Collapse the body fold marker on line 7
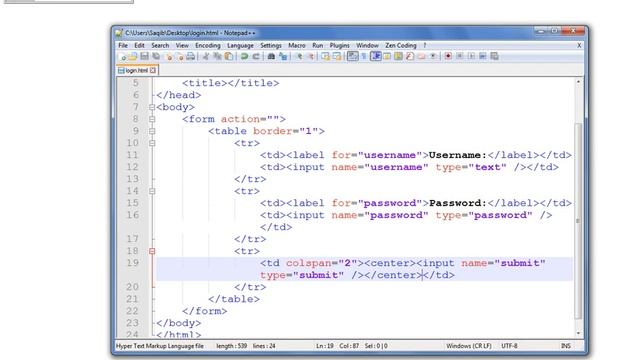Screen dimensions: 640x360 pos(152,107)
